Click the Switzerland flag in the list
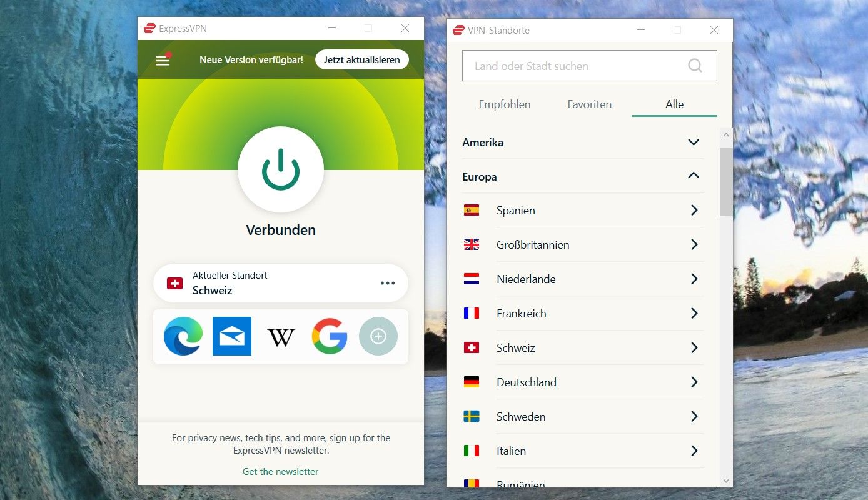Image resolution: width=868 pixels, height=500 pixels. (472, 348)
